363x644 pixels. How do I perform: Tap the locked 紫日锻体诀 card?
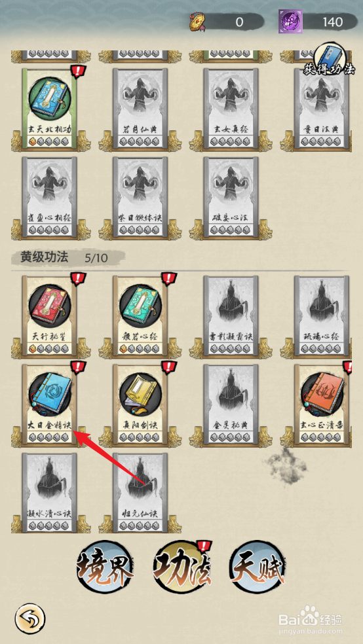[x=140, y=196]
